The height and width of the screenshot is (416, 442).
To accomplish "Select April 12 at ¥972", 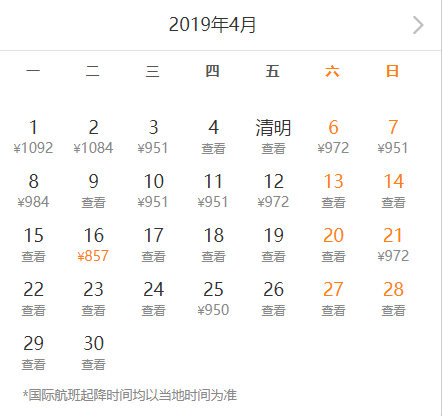I will coord(273,191).
